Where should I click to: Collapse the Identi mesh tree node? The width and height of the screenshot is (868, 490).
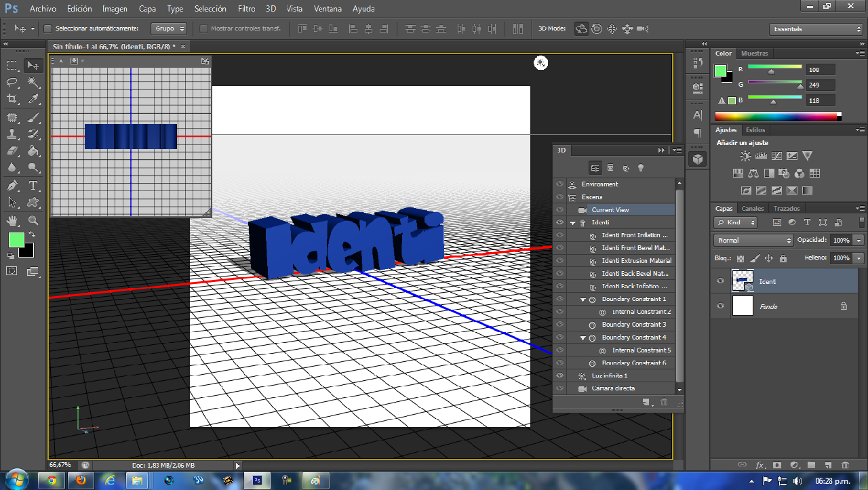click(x=573, y=222)
